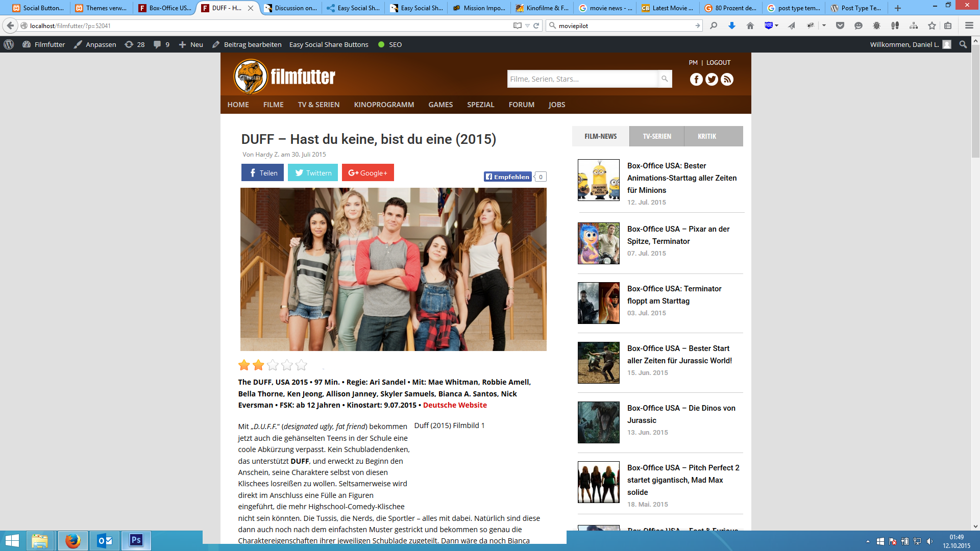This screenshot has width=980, height=551.
Task: Open Adblock ABE icon dropdown arrow
Action: 777,26
